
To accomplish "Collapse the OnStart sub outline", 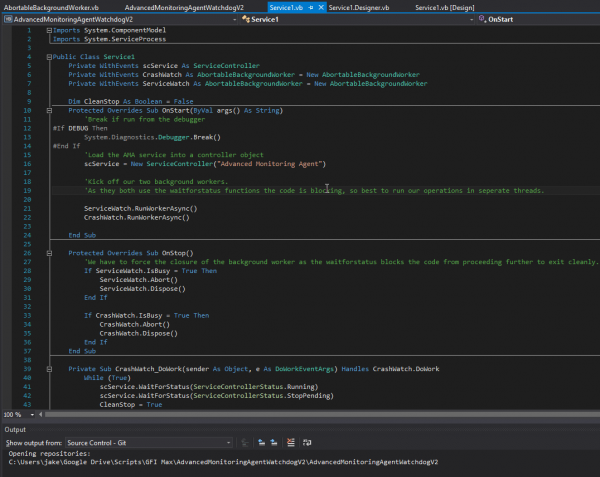I will coord(50,110).
